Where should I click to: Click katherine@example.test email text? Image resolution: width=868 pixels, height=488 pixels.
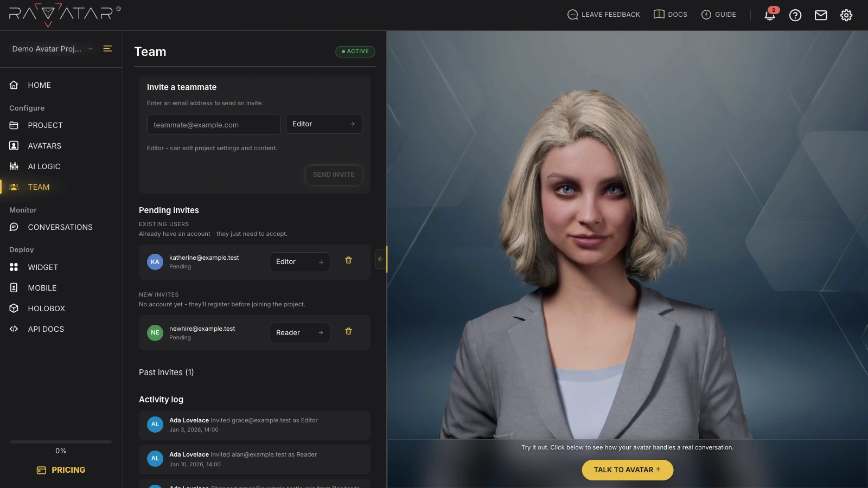point(204,258)
